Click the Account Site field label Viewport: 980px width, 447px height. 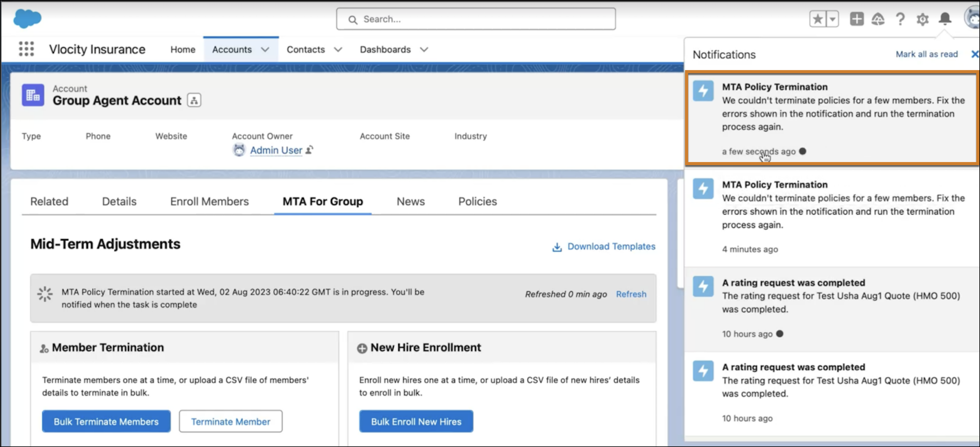pos(385,136)
